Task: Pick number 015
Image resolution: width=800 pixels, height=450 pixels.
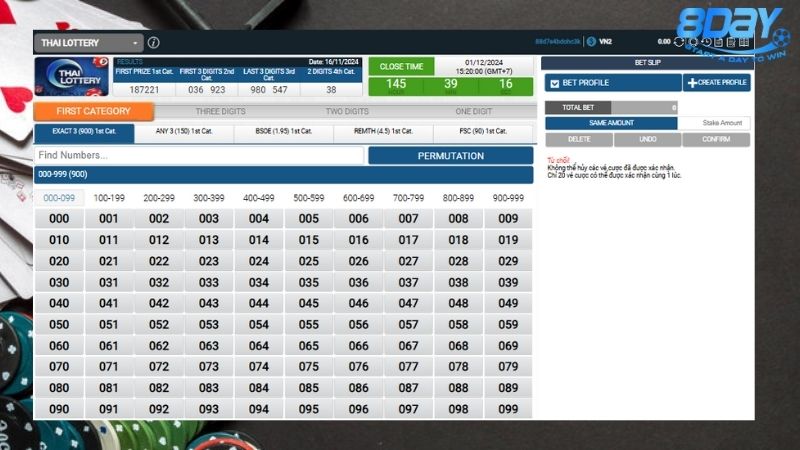Action: [x=309, y=240]
